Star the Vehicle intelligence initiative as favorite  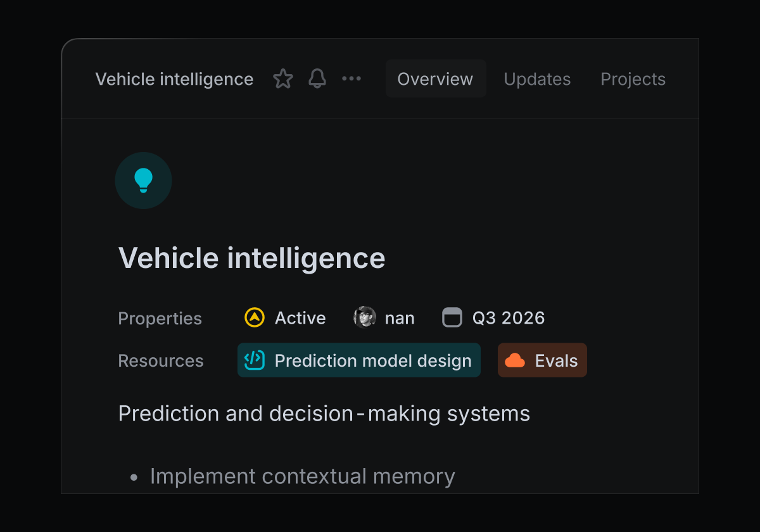coord(283,79)
